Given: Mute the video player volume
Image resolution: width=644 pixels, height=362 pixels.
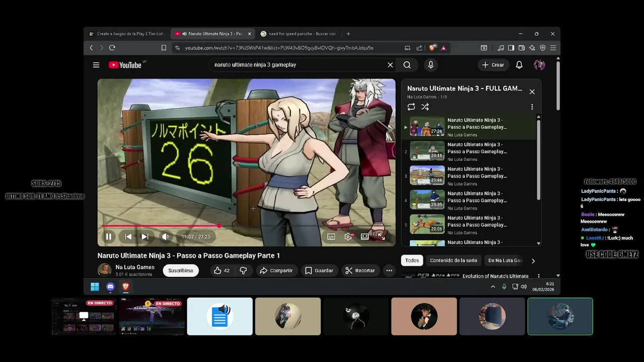Looking at the screenshot, I should 165,236.
